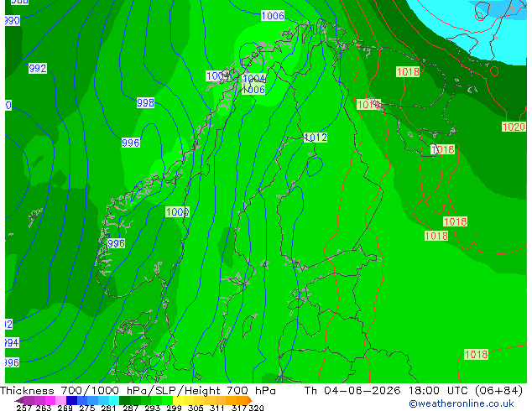This screenshot has width=532, height=411.
Task: Select the darkest green legend swatch
Action: point(124,400)
